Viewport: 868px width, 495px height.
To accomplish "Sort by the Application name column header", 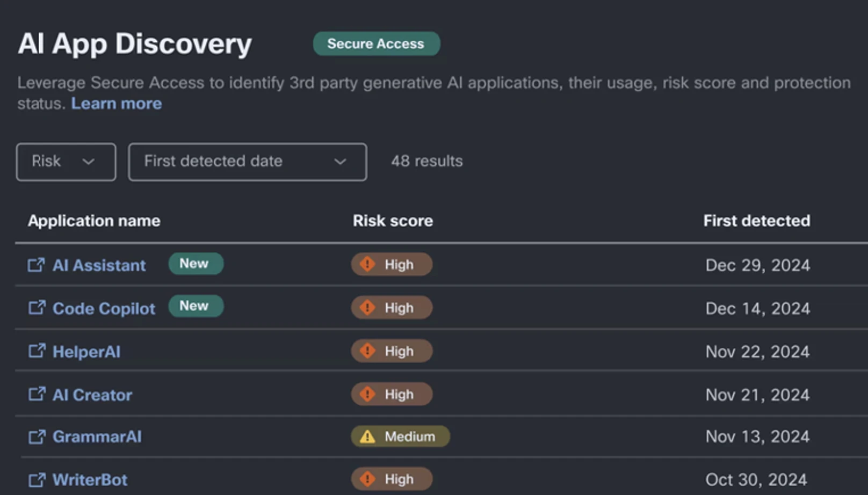I will pos(93,221).
